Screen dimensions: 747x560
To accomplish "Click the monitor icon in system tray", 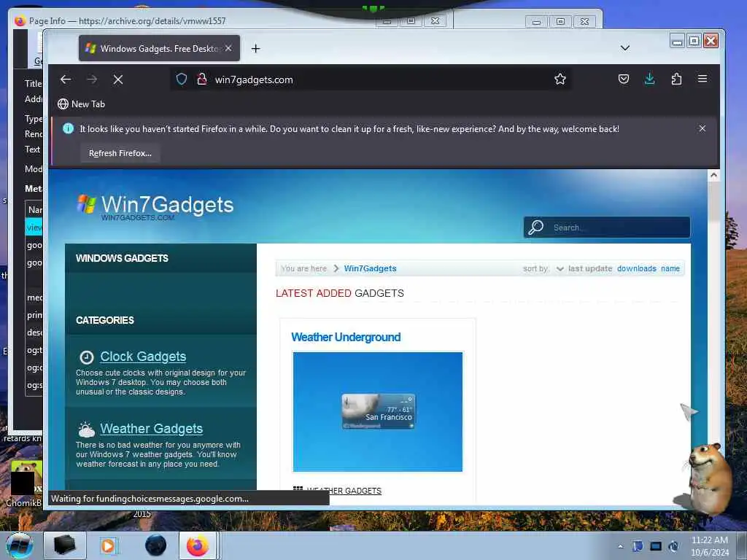I will point(656,546).
